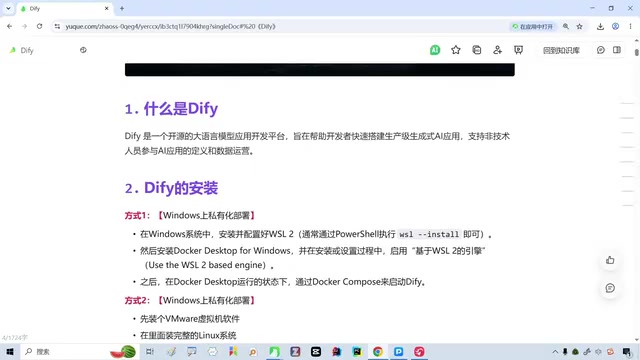Toggle the side panel layout icon
Screen dimensions: 640x360
[x=617, y=50]
